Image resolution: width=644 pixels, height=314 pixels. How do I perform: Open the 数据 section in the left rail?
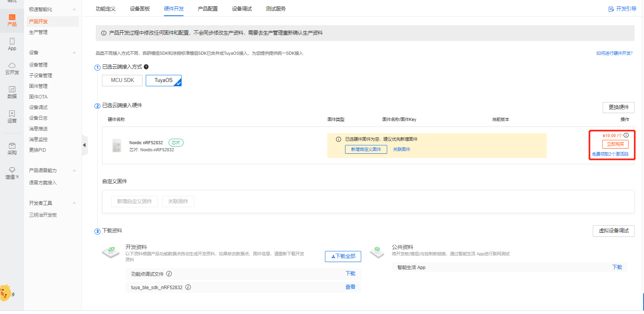click(x=12, y=93)
